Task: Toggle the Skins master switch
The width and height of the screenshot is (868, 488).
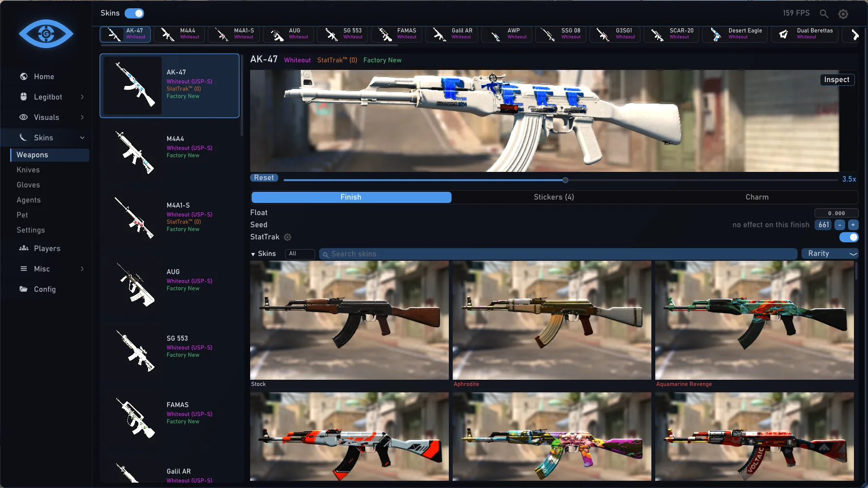Action: pos(135,13)
